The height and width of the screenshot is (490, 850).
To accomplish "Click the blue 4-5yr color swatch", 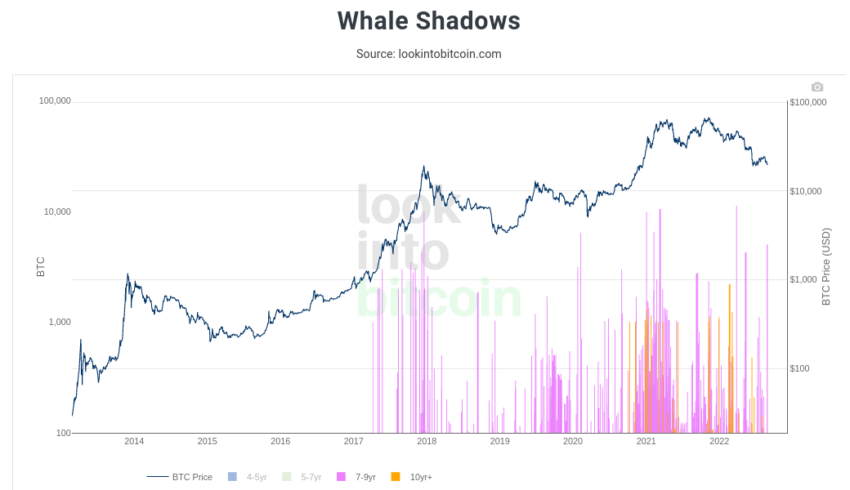I will click(232, 477).
